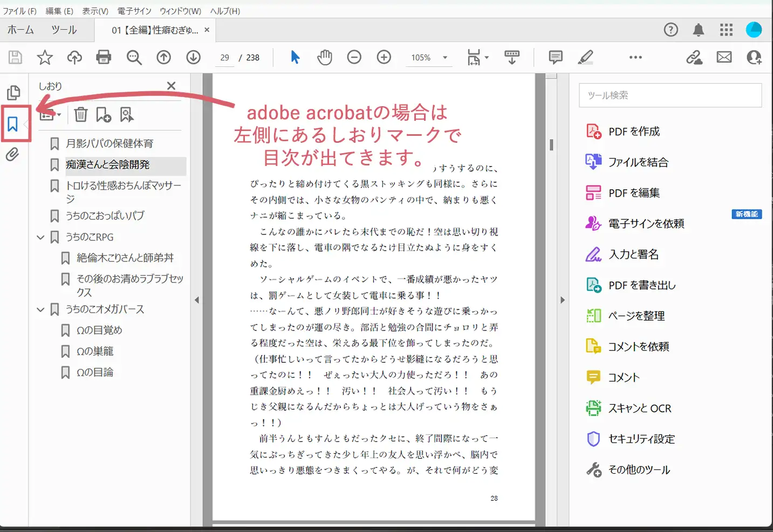The width and height of the screenshot is (773, 532).
Task: Open page thumbnails panel icon
Action: point(13,93)
